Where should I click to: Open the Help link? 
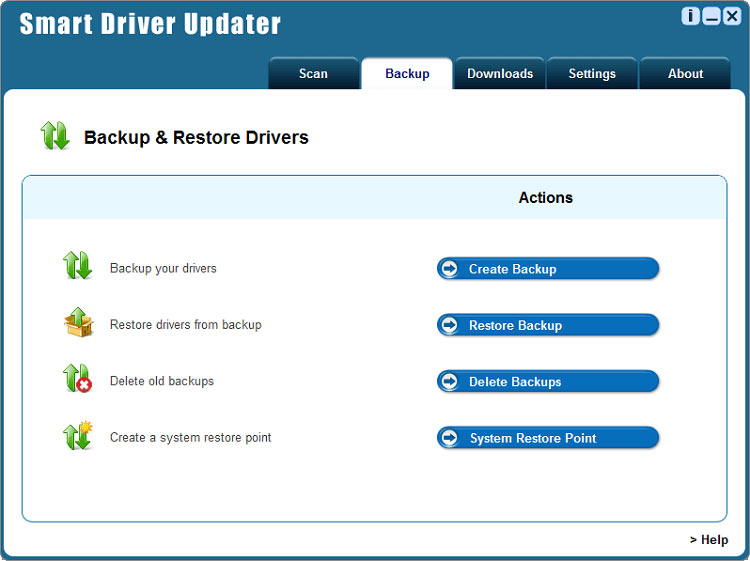pos(709,539)
